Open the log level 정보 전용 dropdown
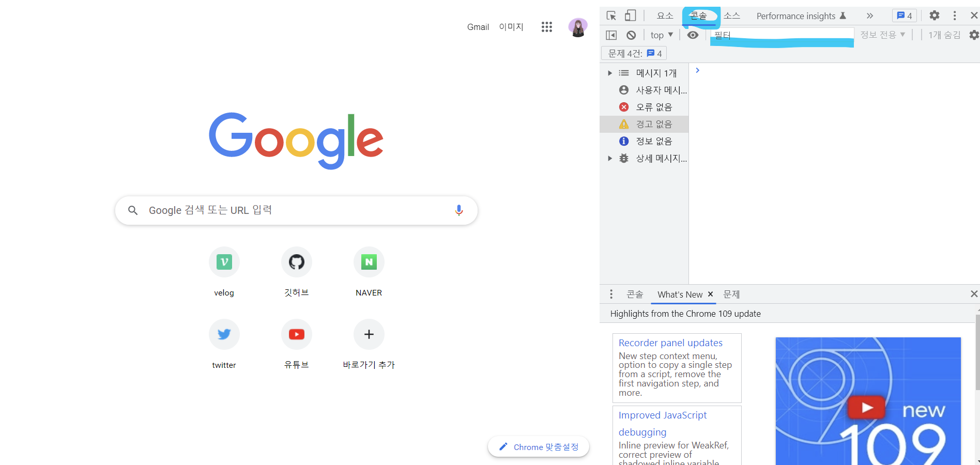The image size is (980, 465). (882, 35)
